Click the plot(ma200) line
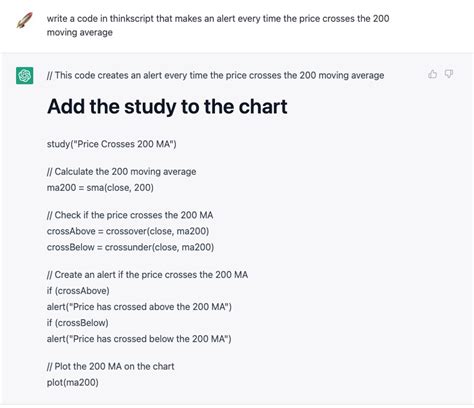Image resolution: width=474 pixels, height=408 pixels. pyautogui.click(x=73, y=382)
